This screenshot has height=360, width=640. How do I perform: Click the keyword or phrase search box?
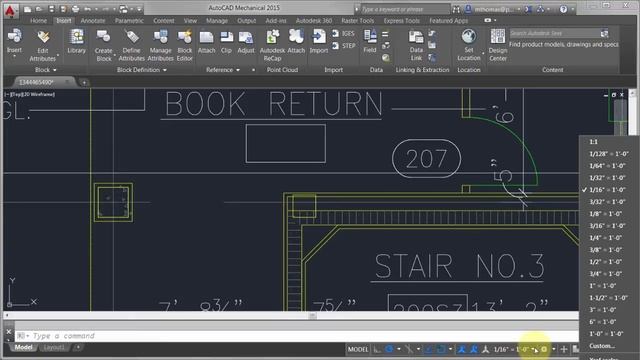404,9
